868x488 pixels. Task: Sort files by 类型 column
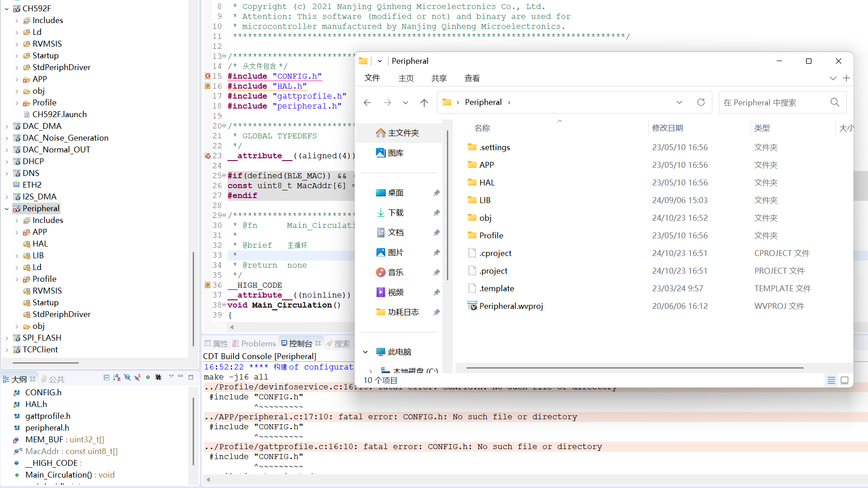(x=762, y=128)
